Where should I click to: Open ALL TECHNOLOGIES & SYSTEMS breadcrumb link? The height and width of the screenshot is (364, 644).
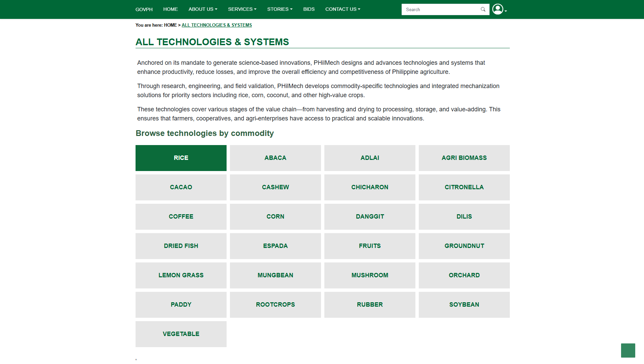(x=217, y=25)
